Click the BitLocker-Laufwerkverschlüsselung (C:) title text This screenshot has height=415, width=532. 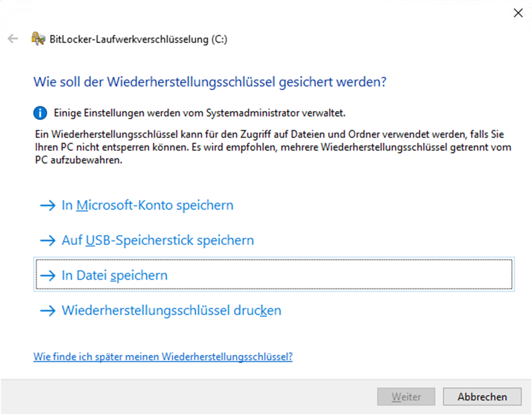138,39
